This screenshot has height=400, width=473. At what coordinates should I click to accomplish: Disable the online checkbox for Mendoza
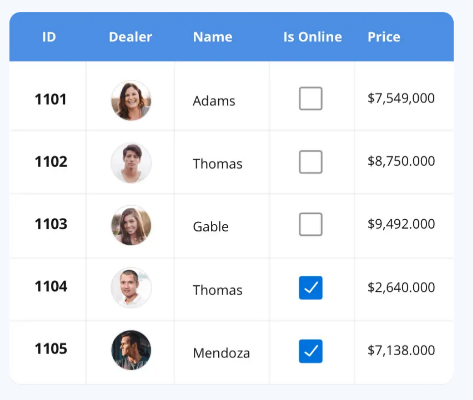[311, 351]
